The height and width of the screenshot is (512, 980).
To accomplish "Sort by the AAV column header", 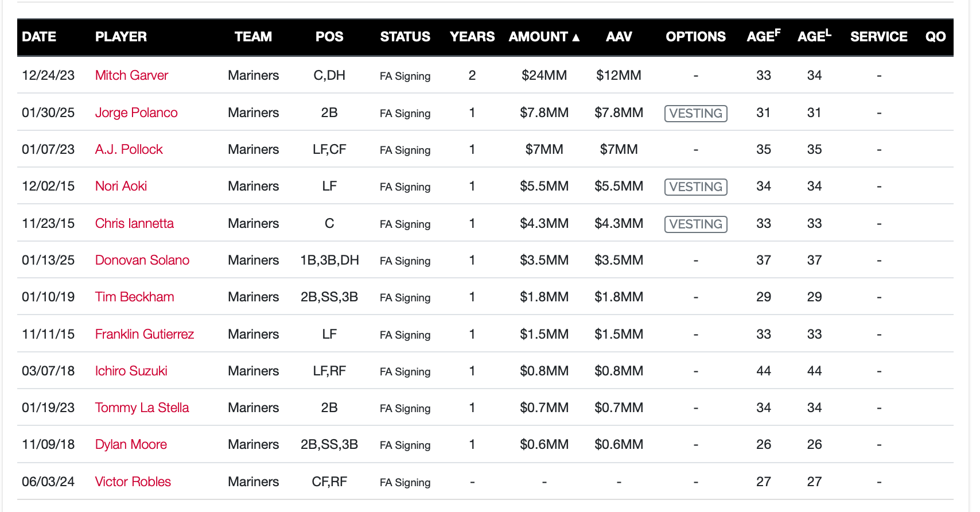I will 619,37.
